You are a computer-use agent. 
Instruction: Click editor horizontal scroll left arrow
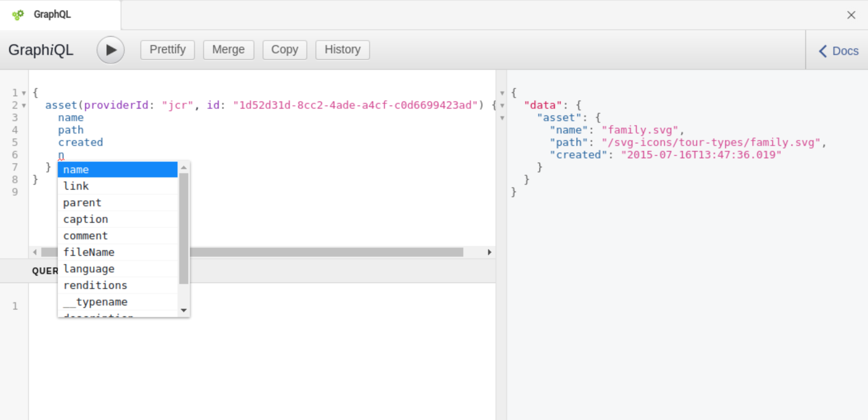[35, 252]
